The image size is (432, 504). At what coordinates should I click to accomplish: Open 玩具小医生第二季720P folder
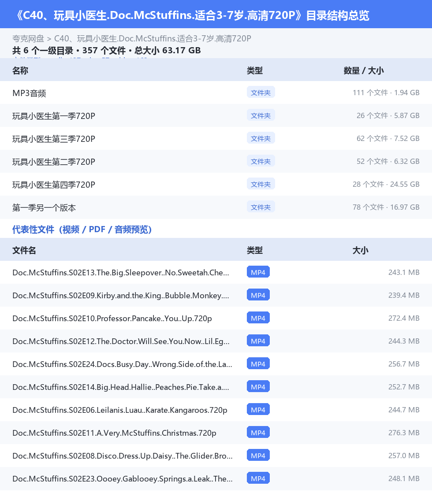(216, 162)
